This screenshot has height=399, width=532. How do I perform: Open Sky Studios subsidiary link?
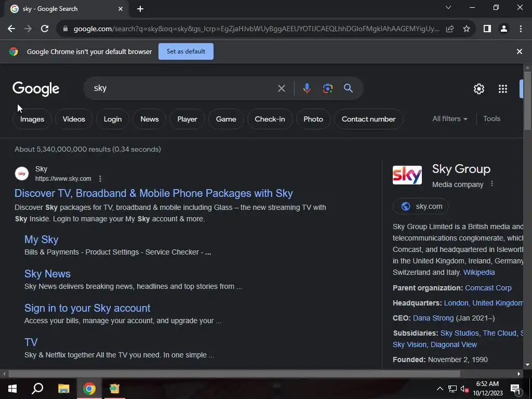click(x=460, y=333)
